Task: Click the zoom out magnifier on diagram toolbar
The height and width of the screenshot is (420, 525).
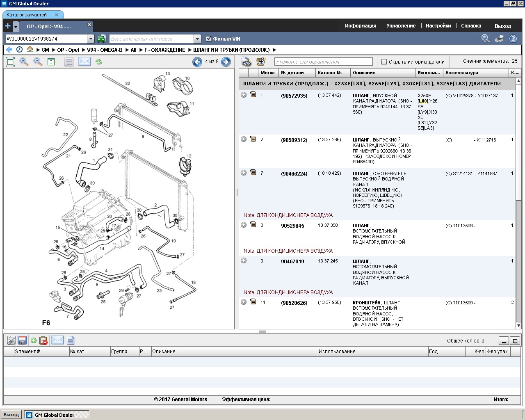Action: click(x=38, y=62)
